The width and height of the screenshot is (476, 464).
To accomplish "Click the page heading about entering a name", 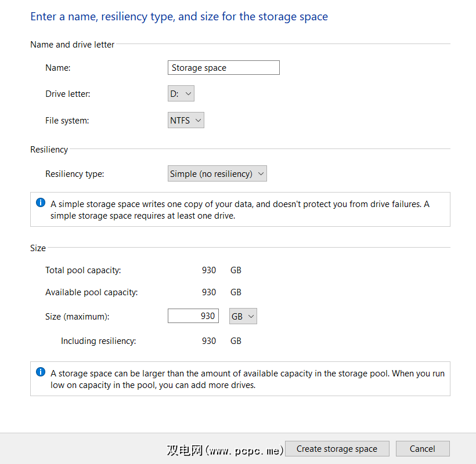I will (x=179, y=16).
